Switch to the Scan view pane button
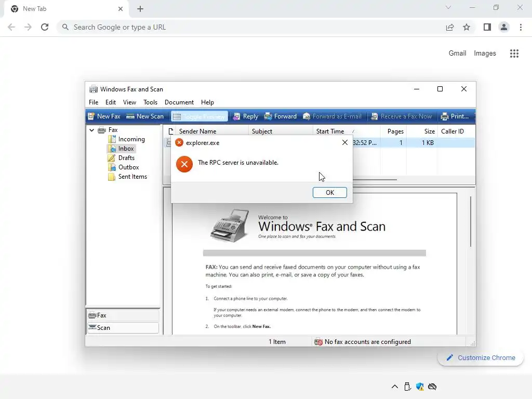This screenshot has height=399, width=532. tap(123, 328)
